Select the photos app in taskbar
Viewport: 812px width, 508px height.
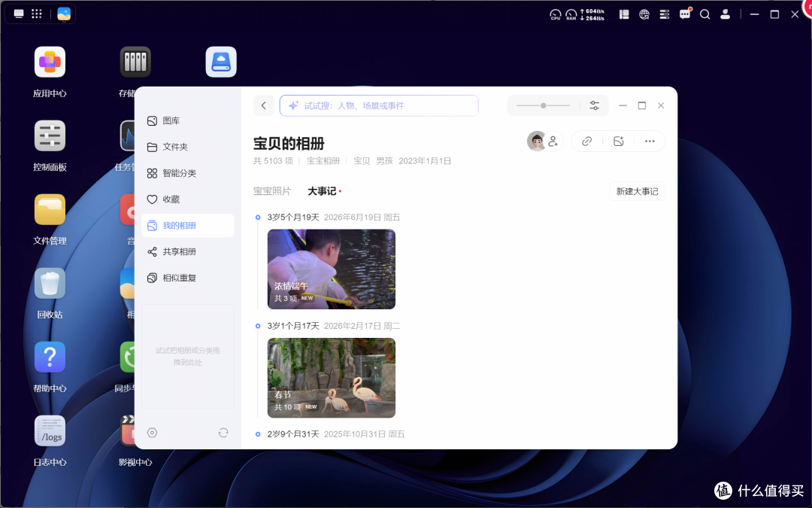64,14
